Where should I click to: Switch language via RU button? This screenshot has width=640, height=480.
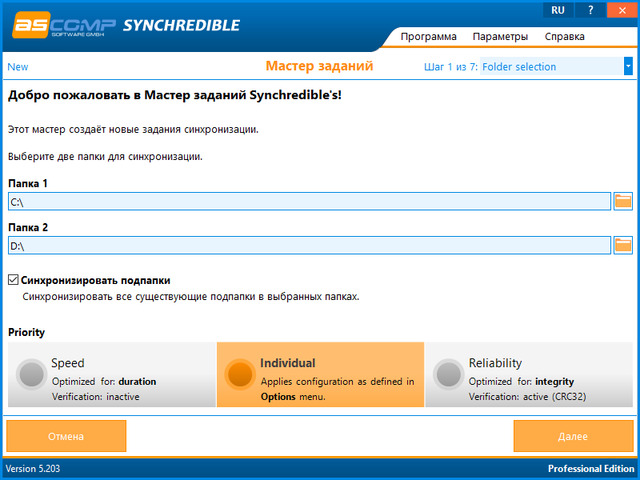click(558, 10)
